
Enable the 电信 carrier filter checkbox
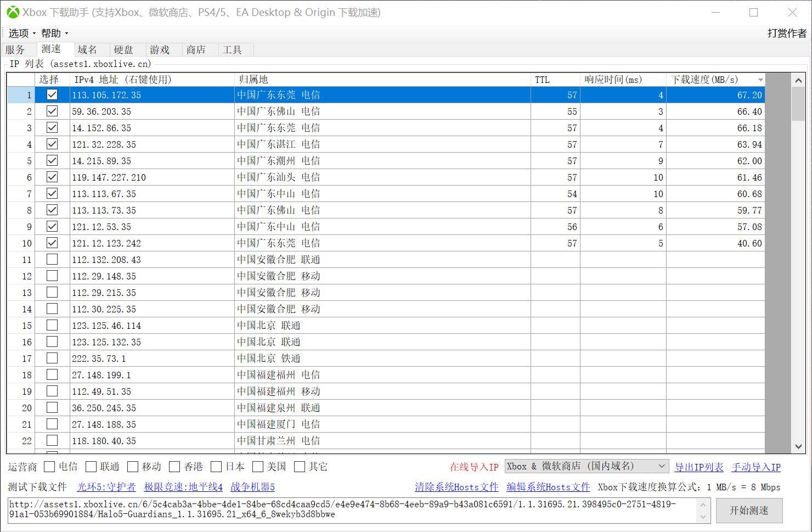49,467
